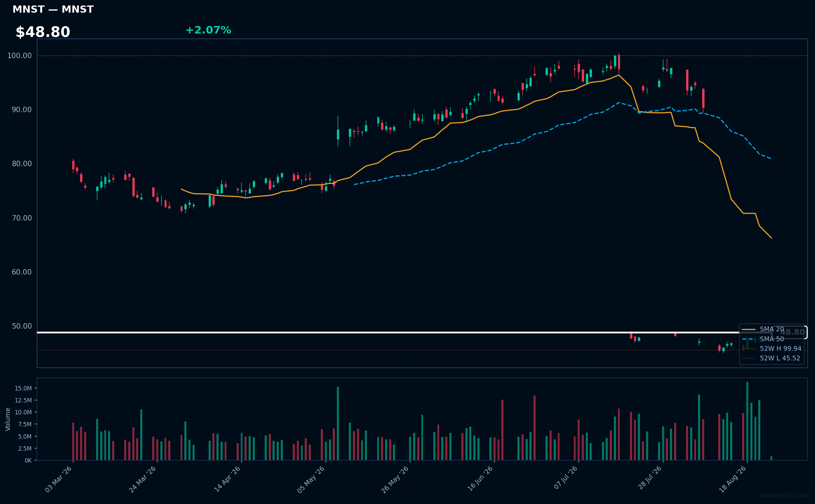Click the 2.5M volume axis label
This screenshot has height=504, width=815.
coord(25,449)
